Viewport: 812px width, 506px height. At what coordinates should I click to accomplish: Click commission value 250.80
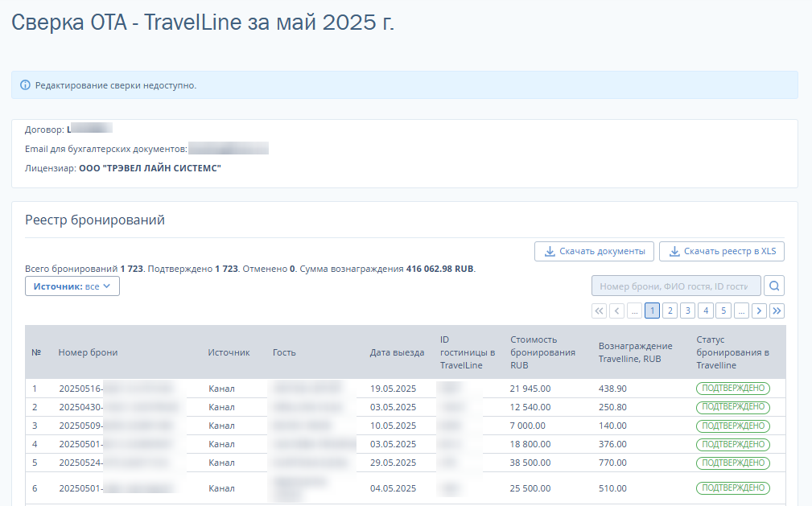click(612, 407)
